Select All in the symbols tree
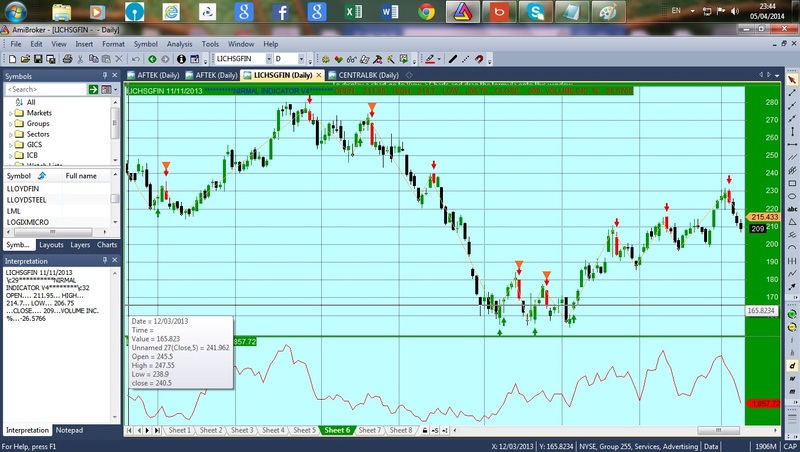This screenshot has height=452, width=800. pos(31,102)
